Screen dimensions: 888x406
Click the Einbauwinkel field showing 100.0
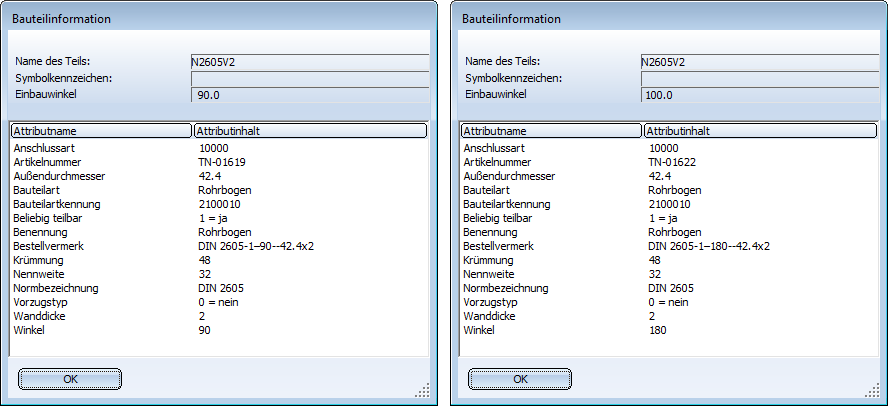(759, 95)
